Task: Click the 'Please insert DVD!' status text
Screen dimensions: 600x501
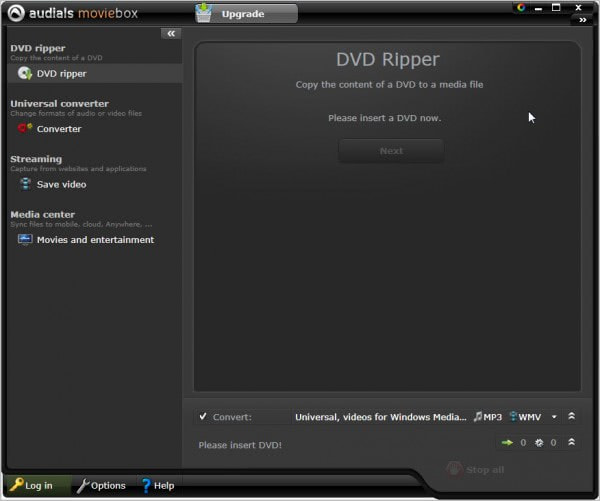Action: point(240,445)
